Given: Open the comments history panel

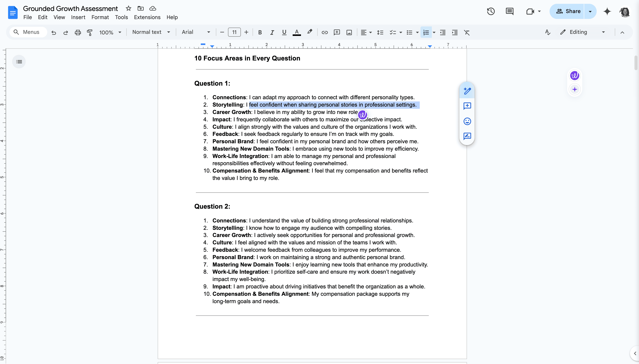Looking at the screenshot, I should point(509,11).
